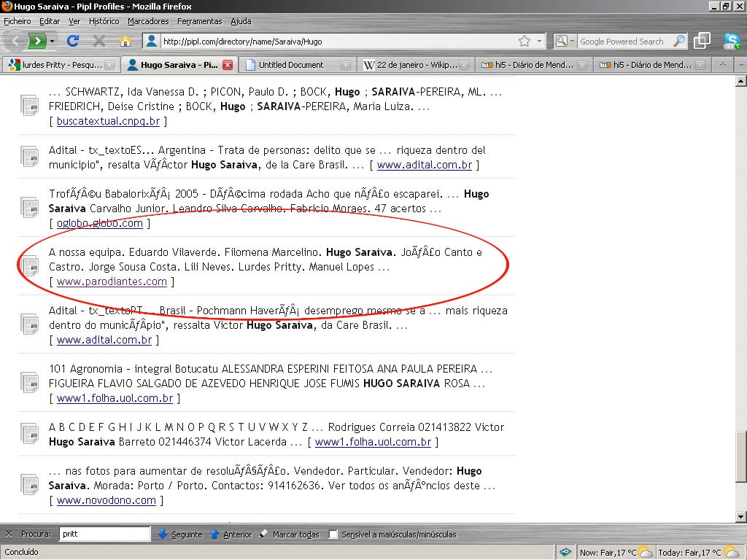Screen dimensions: 747x560
Task: Click the weather eye icon in status bar
Action: (565, 552)
